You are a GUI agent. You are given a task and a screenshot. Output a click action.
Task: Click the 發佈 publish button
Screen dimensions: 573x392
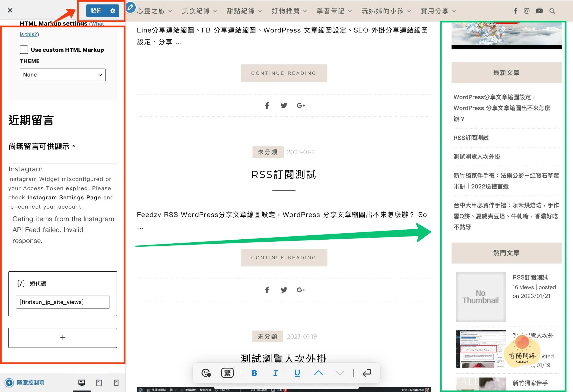[96, 11]
